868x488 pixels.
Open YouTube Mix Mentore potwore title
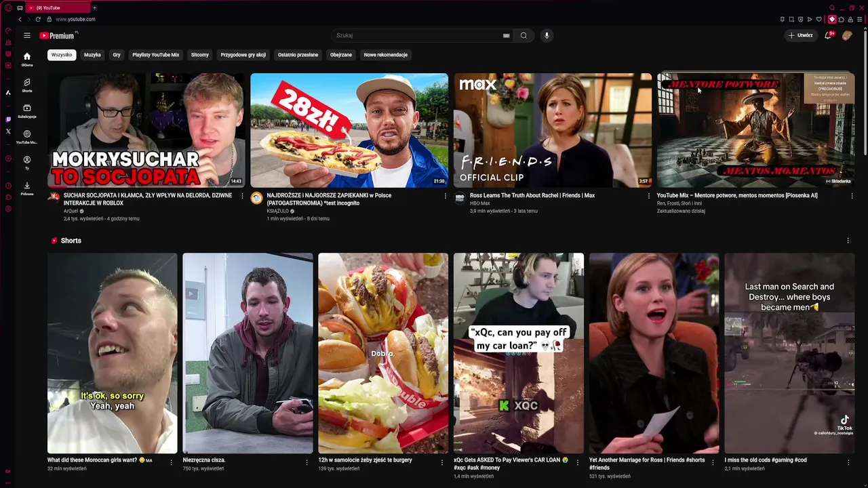(x=737, y=195)
